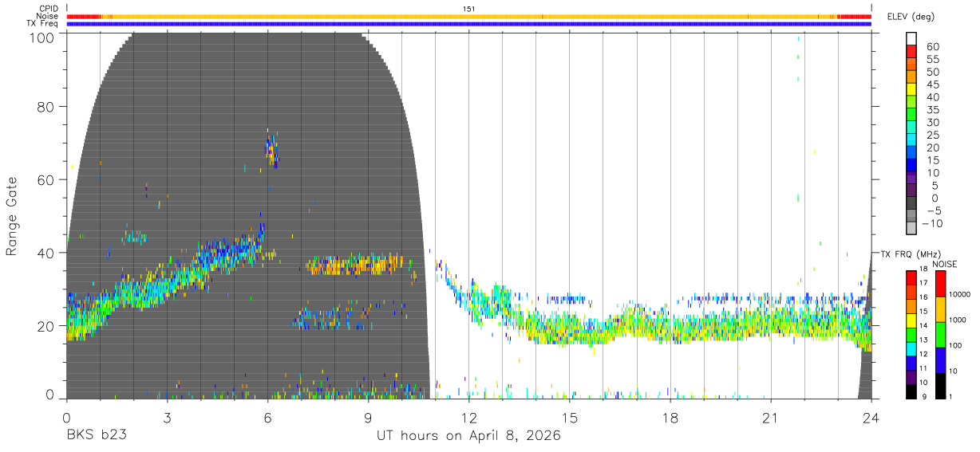This screenshot has height=452, width=980.
Task: Click the "Noise" row label beside the top strip
Action: pyautogui.click(x=48, y=16)
